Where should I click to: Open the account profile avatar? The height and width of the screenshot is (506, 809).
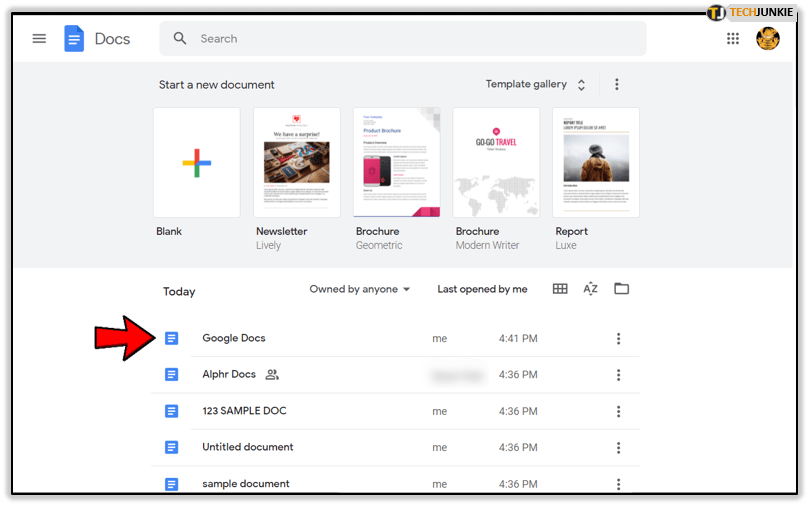[x=768, y=39]
